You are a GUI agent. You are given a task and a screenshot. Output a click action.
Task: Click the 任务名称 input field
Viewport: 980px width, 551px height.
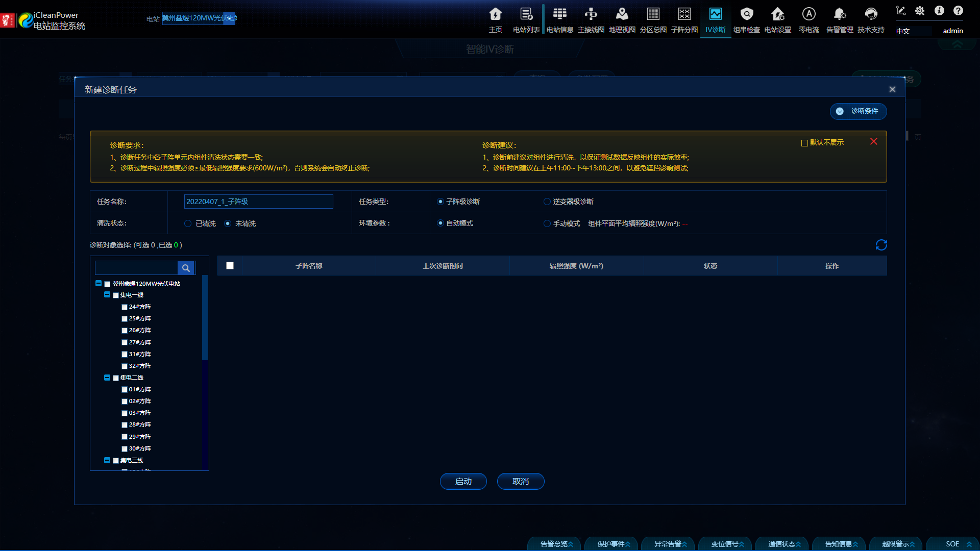point(258,202)
